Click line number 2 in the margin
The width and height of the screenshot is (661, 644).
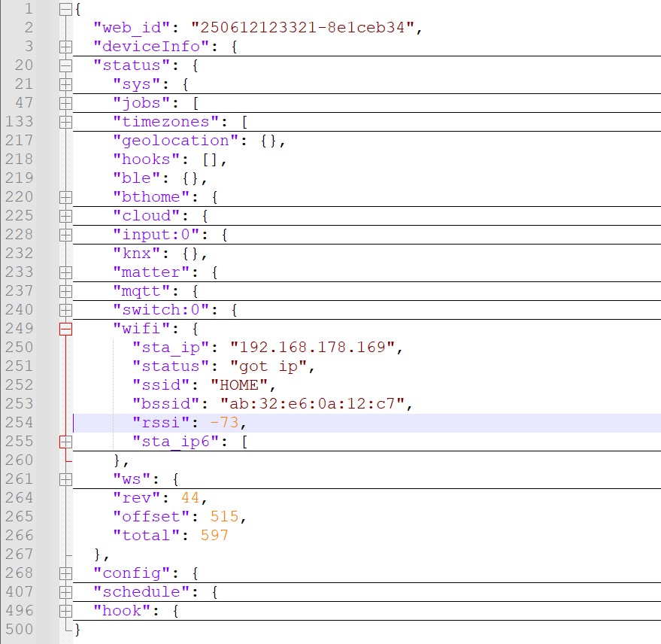[x=29, y=28]
